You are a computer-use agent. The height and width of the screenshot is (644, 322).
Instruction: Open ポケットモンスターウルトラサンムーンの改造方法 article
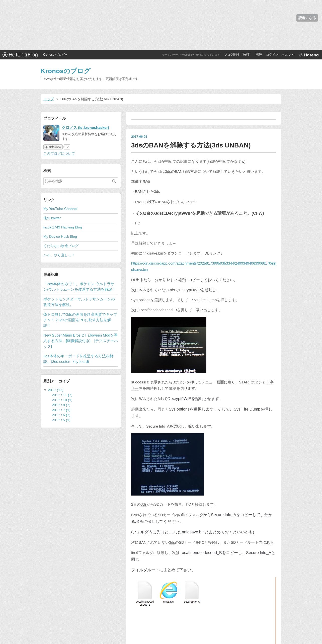(x=79, y=302)
